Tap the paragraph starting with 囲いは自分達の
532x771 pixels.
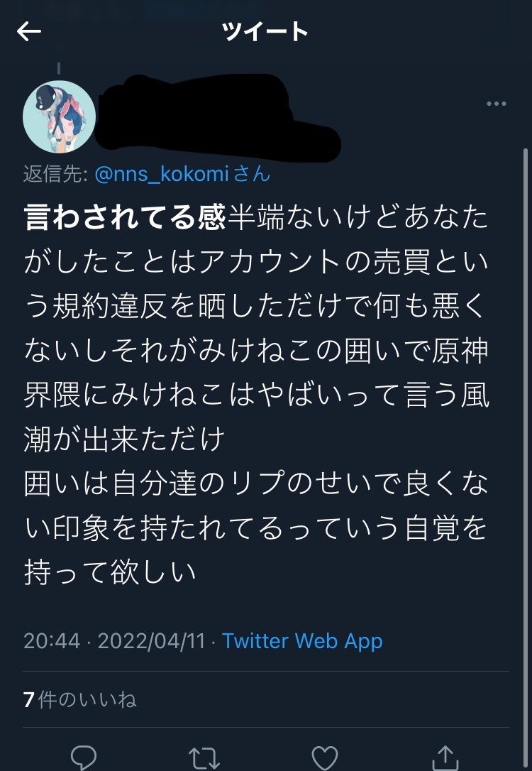[255, 485]
